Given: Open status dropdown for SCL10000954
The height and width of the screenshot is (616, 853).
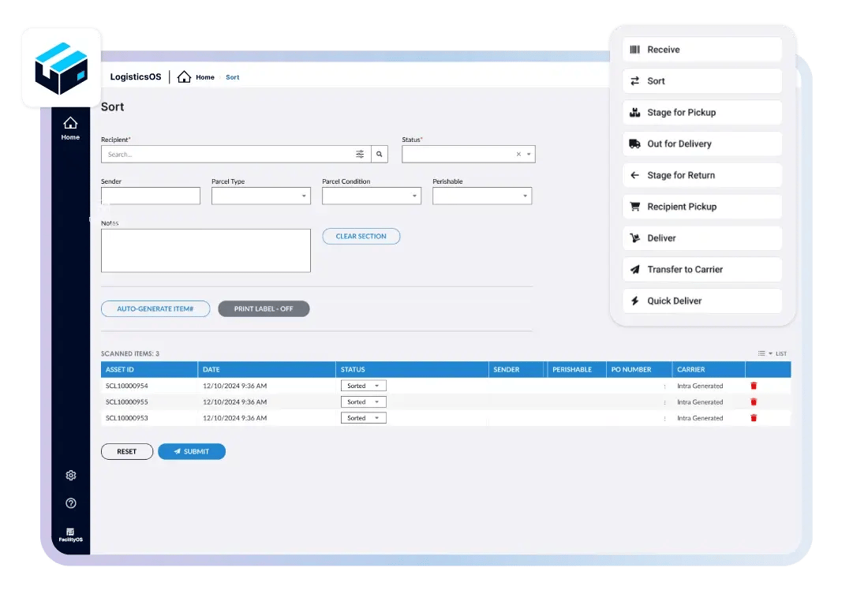Looking at the screenshot, I should [x=364, y=386].
